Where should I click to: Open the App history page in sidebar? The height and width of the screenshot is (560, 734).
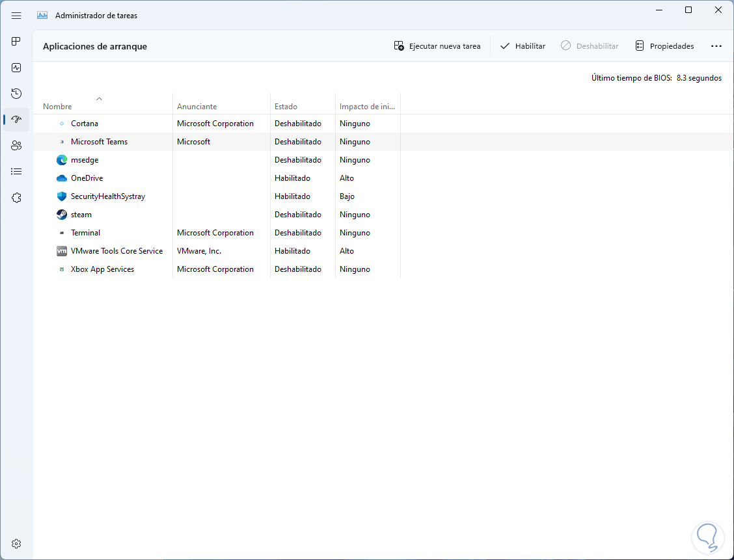pos(16,94)
